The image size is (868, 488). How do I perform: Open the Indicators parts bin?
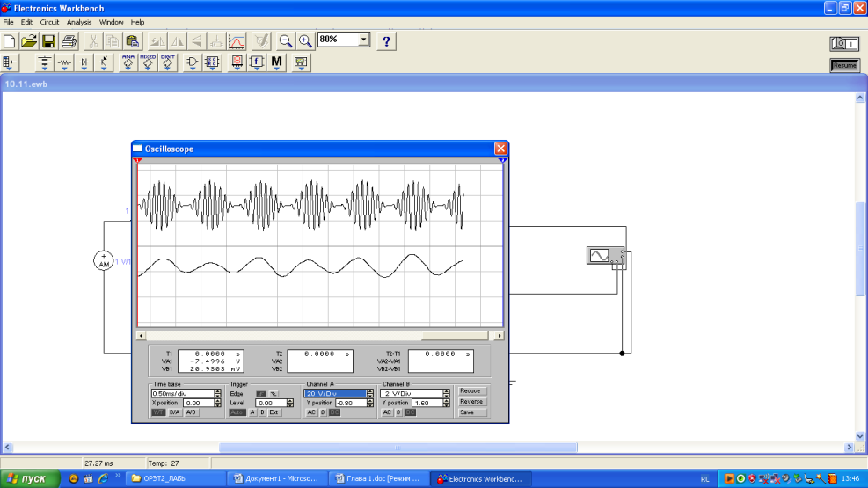237,62
